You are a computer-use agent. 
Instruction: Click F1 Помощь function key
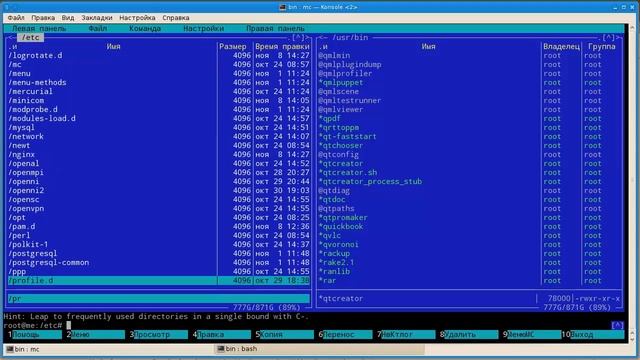click(x=35, y=334)
